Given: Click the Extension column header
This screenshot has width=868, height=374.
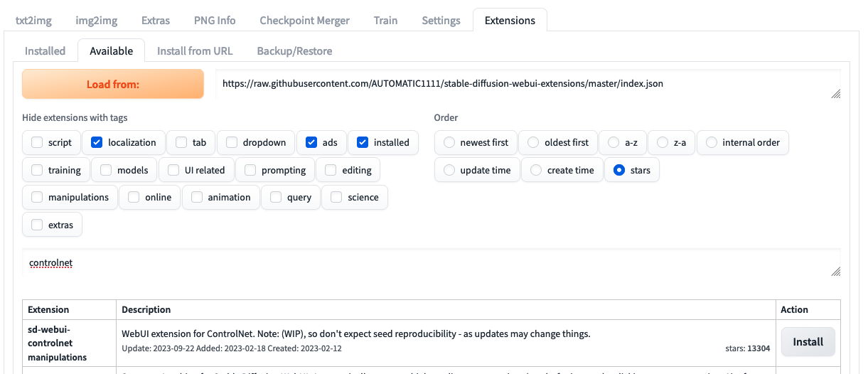Looking at the screenshot, I should pyautogui.click(x=48, y=309).
